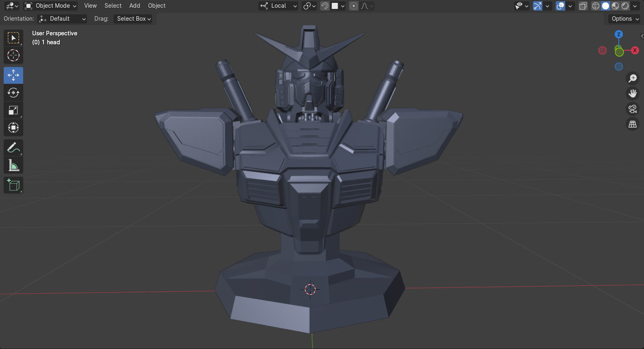Switch to Wireframe viewport shading
Screen dimensions: 644x349
[596, 6]
